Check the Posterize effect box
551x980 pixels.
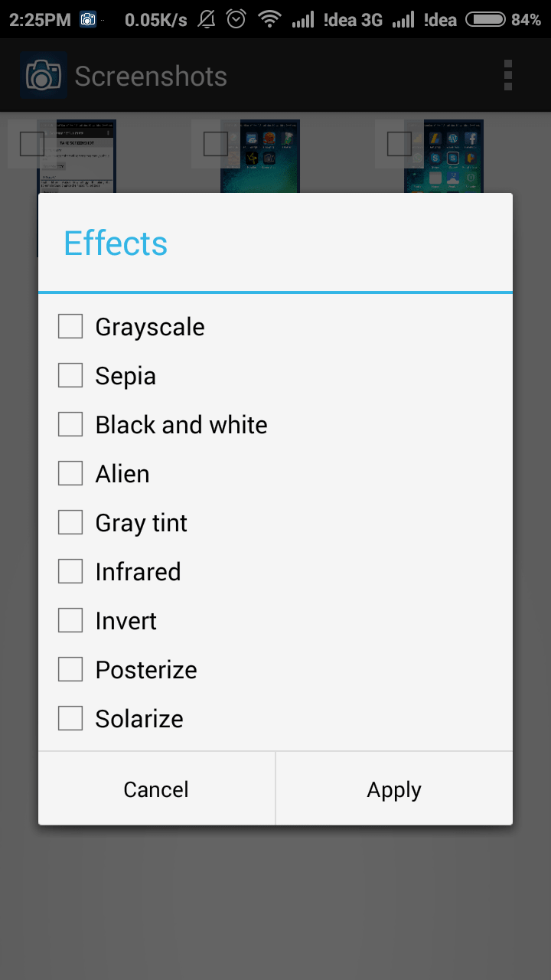[70, 670]
